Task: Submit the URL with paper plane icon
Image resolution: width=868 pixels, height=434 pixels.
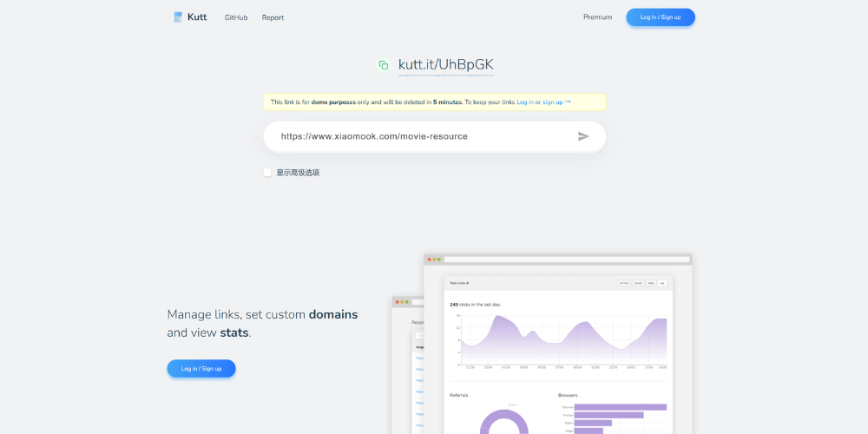Action: [x=583, y=136]
